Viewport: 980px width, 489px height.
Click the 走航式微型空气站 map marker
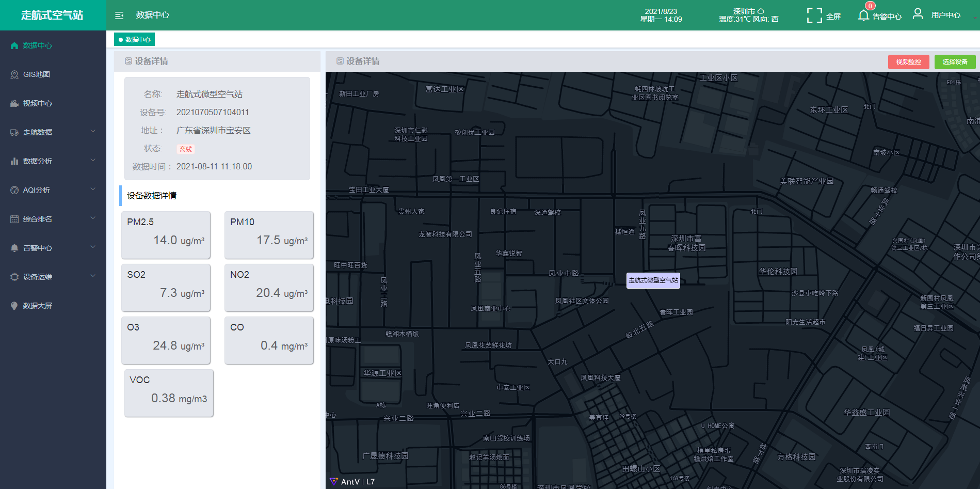(x=653, y=280)
